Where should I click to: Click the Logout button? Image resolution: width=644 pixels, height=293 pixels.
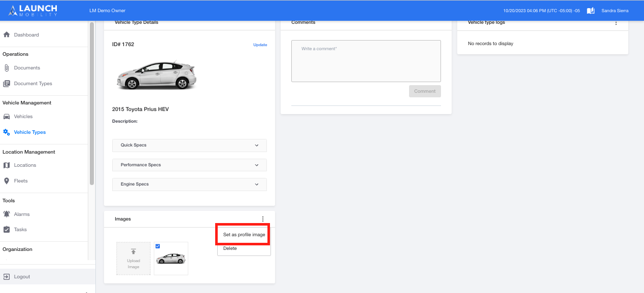(x=48, y=277)
